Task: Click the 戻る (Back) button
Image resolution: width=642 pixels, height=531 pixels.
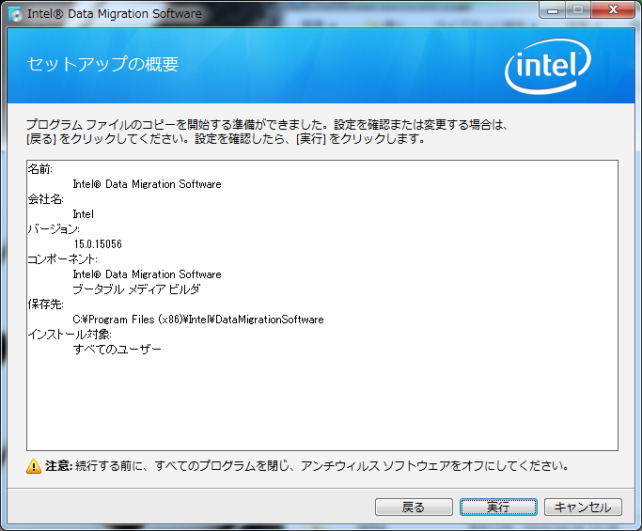Action: tap(414, 507)
